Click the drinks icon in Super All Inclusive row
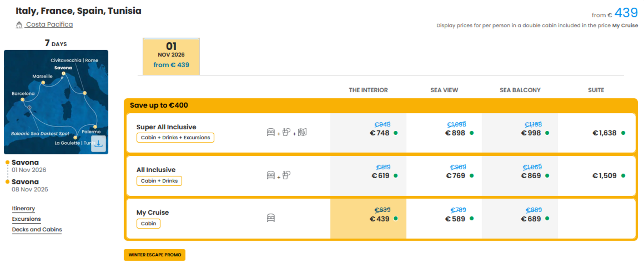644x268 pixels. tap(286, 132)
